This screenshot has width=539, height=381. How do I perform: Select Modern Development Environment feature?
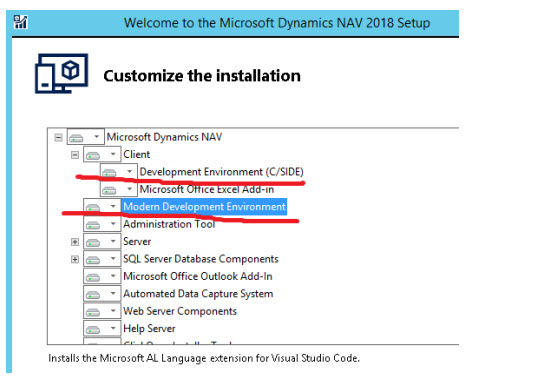(204, 207)
